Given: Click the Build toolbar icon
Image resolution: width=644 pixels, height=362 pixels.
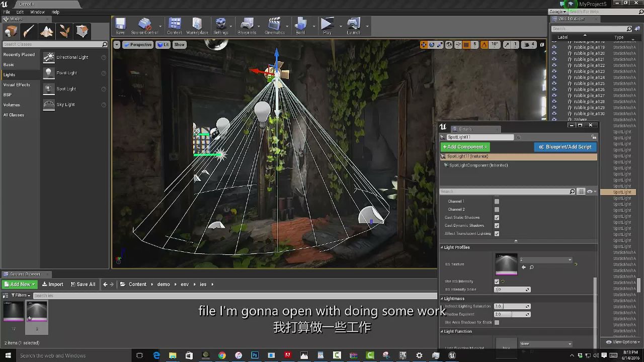Looking at the screenshot, I should pyautogui.click(x=300, y=26).
